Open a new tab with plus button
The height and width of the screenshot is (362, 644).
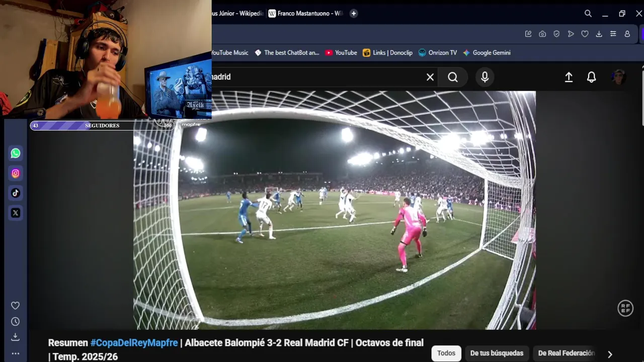(x=354, y=14)
